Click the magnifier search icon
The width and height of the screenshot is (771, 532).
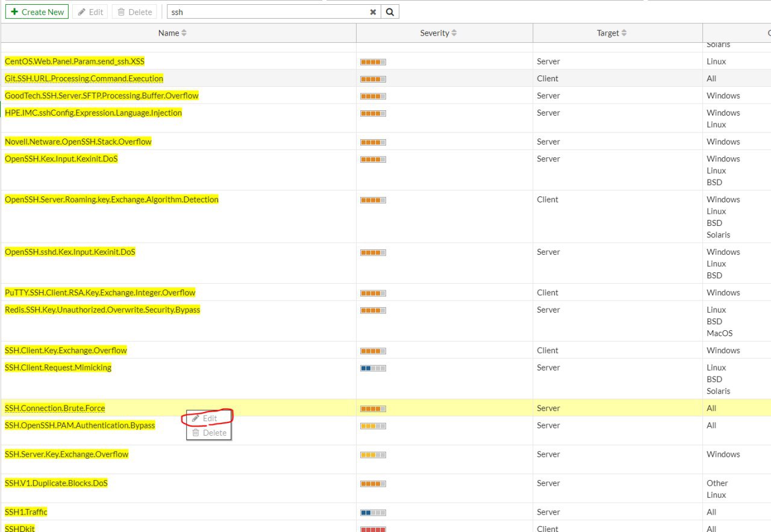pyautogui.click(x=390, y=12)
